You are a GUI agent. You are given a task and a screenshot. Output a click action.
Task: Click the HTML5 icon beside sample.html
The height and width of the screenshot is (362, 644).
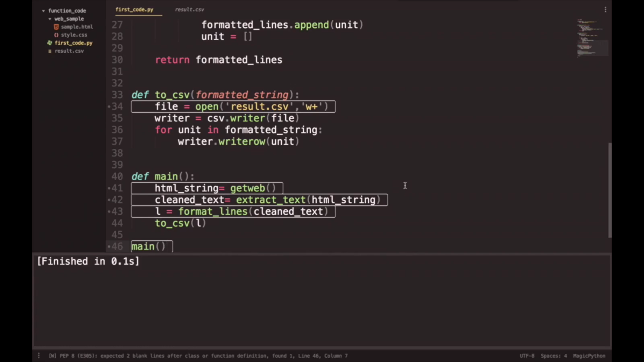56,27
